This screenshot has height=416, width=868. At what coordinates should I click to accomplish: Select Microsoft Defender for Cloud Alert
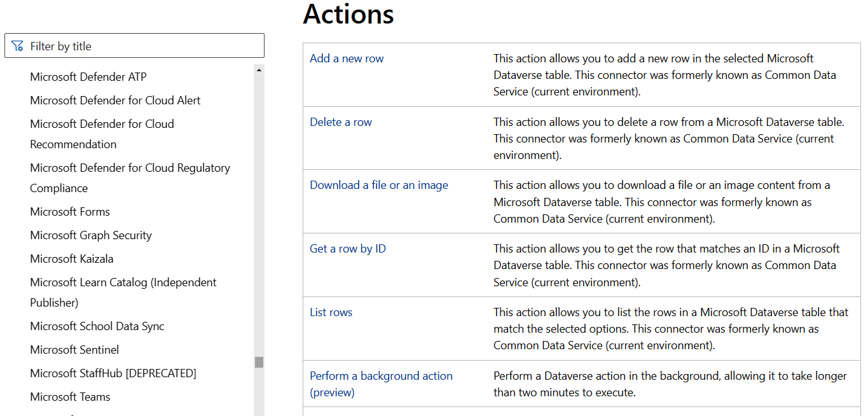[115, 100]
